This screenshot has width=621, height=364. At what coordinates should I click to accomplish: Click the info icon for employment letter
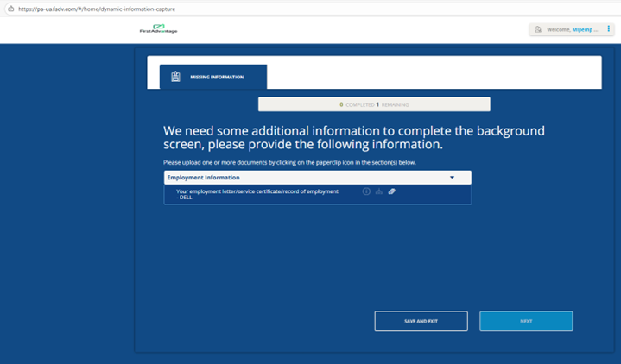(x=366, y=191)
